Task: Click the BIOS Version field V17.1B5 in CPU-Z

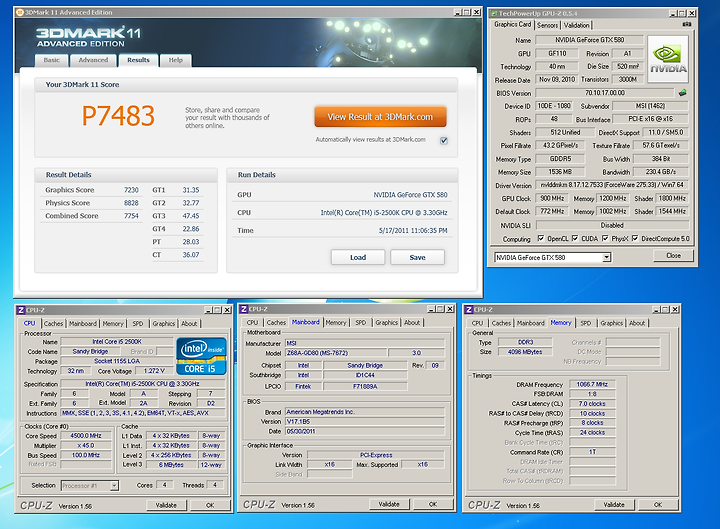Action: 365,422
